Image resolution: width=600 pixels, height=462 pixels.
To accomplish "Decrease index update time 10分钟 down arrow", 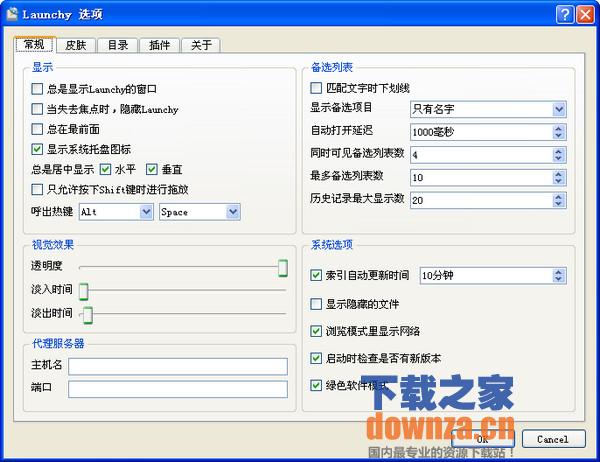I will coord(559,279).
